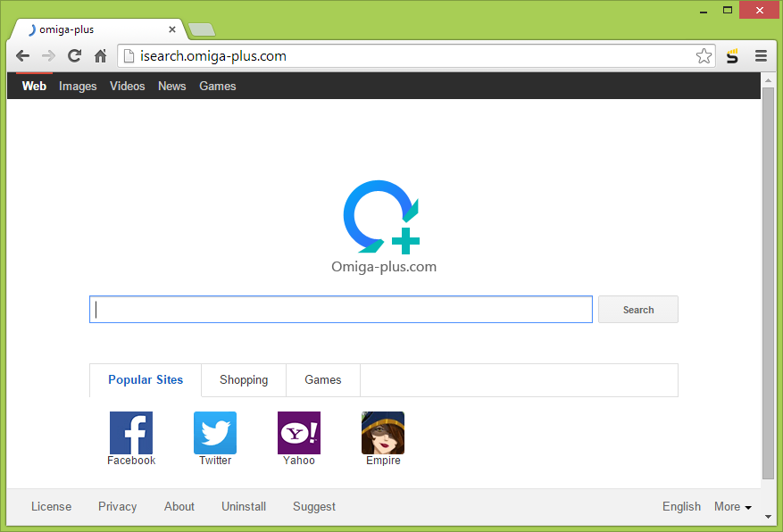This screenshot has width=783, height=532.
Task: Open a new tab
Action: click(203, 30)
